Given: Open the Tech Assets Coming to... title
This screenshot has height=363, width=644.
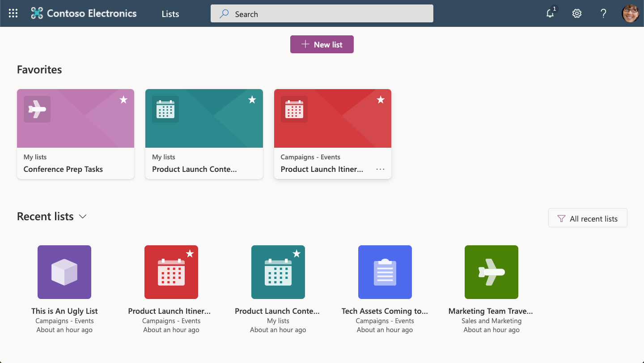Looking at the screenshot, I should [385, 311].
